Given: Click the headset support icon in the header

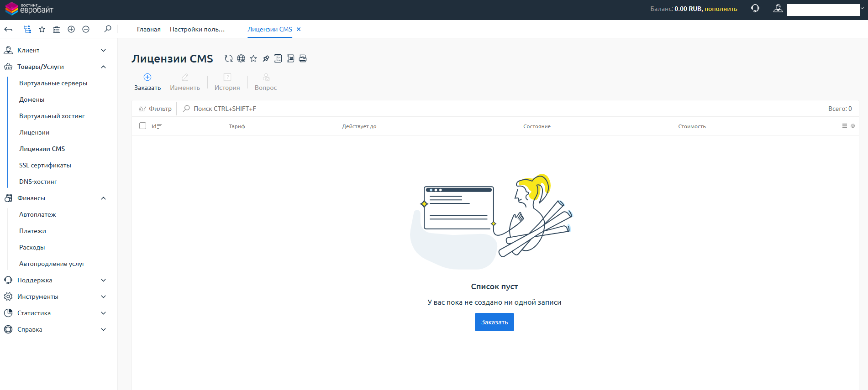Looking at the screenshot, I should pos(755,9).
